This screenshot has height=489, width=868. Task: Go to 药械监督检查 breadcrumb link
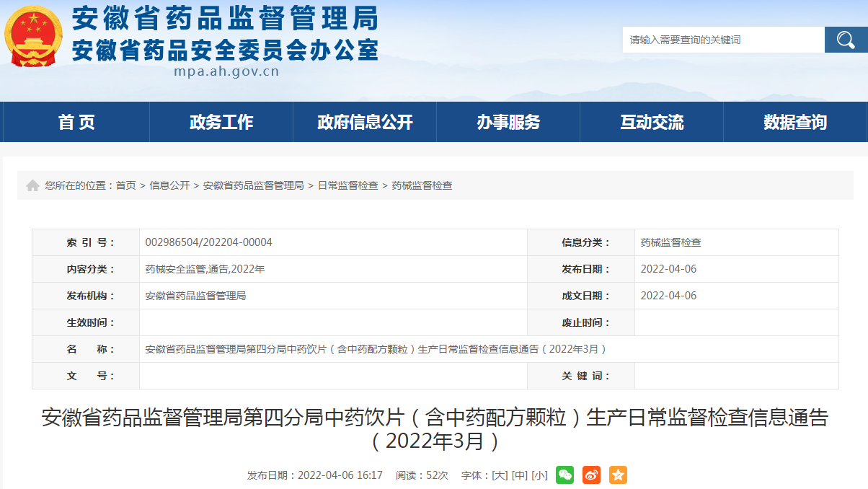pos(422,185)
